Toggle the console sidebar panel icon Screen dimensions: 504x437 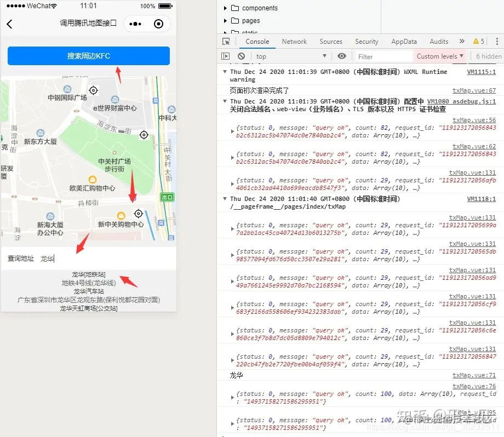pos(226,56)
